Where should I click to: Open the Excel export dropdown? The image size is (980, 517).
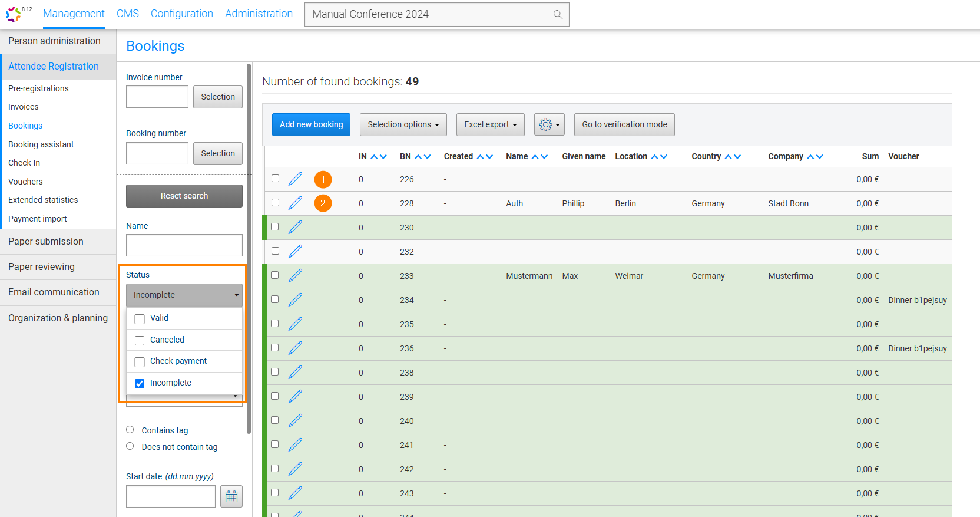(490, 125)
